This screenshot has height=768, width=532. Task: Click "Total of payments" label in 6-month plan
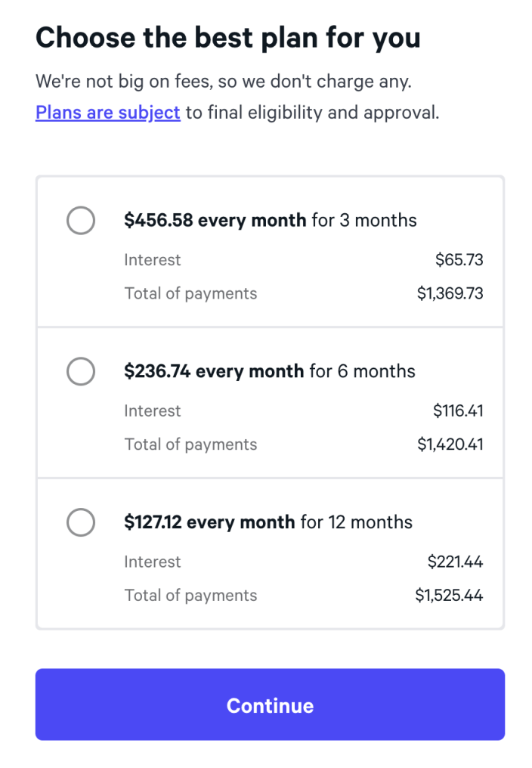pos(190,444)
